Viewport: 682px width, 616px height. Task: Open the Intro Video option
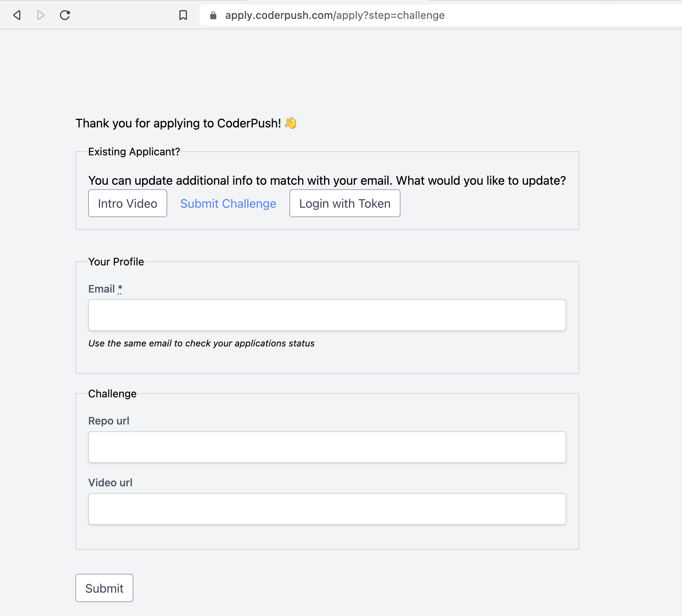coord(127,204)
